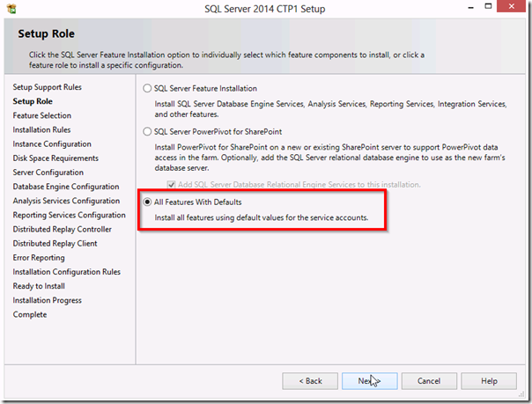Proceed with the Next button
Image resolution: width=532 pixels, height=404 pixels.
point(369,381)
